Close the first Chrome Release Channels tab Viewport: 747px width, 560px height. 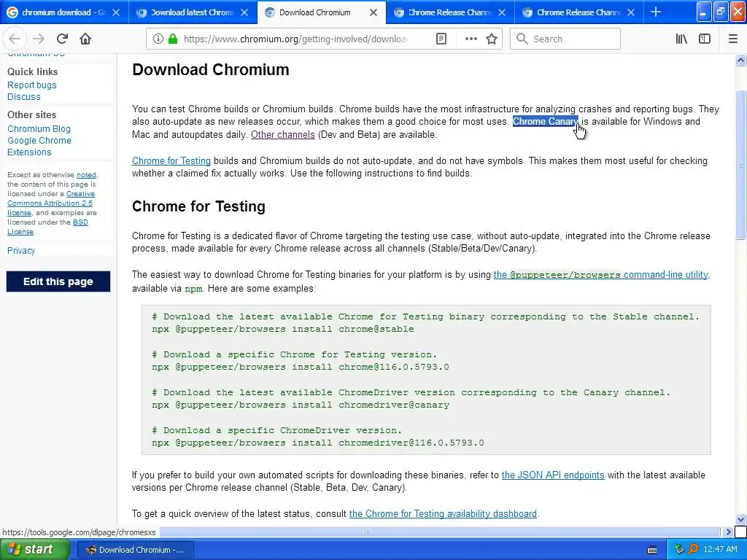[502, 12]
